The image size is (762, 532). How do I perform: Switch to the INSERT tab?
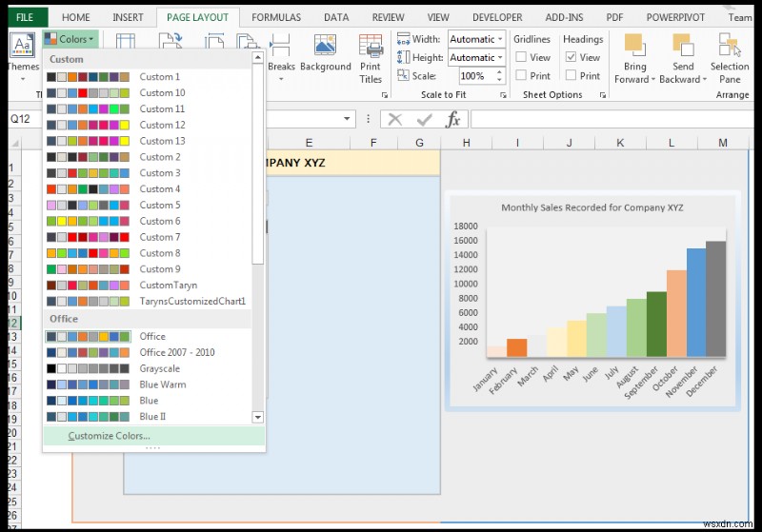click(128, 17)
